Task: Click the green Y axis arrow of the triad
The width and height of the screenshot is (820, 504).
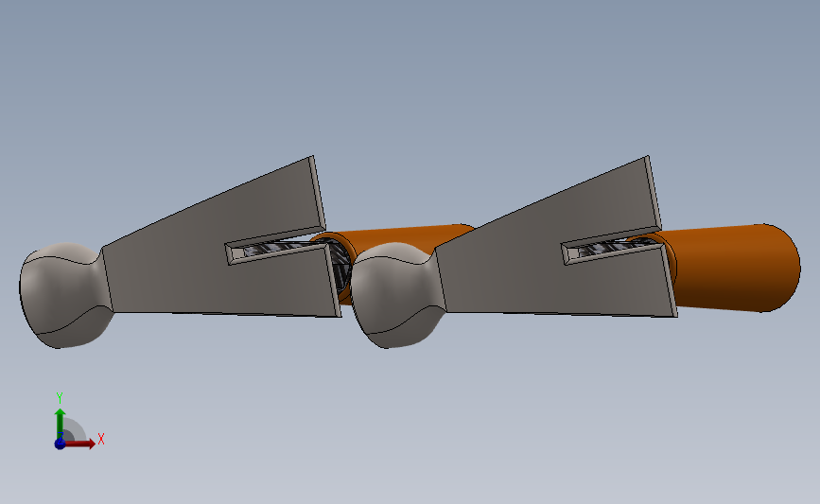Action: point(61,424)
